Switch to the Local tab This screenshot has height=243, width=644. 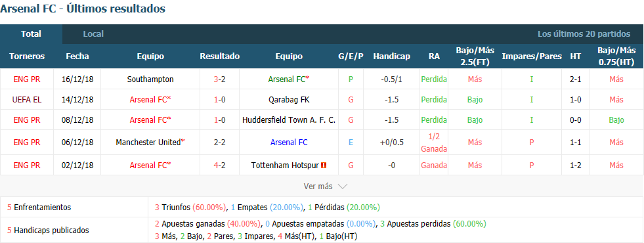pos(93,34)
